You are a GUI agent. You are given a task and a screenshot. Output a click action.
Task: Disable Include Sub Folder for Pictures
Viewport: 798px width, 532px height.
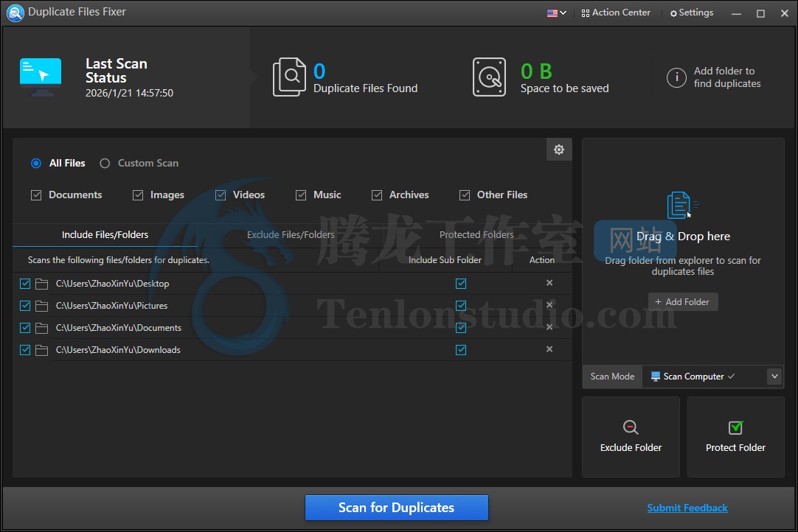point(461,306)
